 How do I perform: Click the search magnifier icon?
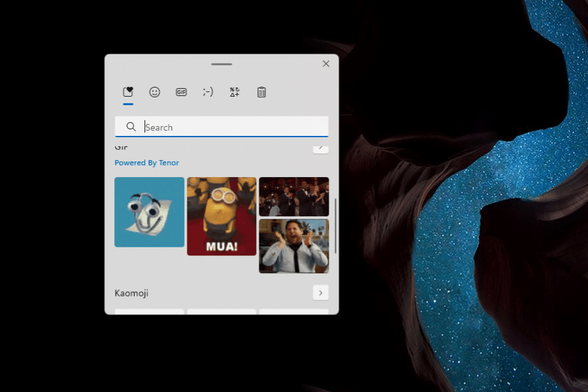coord(131,127)
